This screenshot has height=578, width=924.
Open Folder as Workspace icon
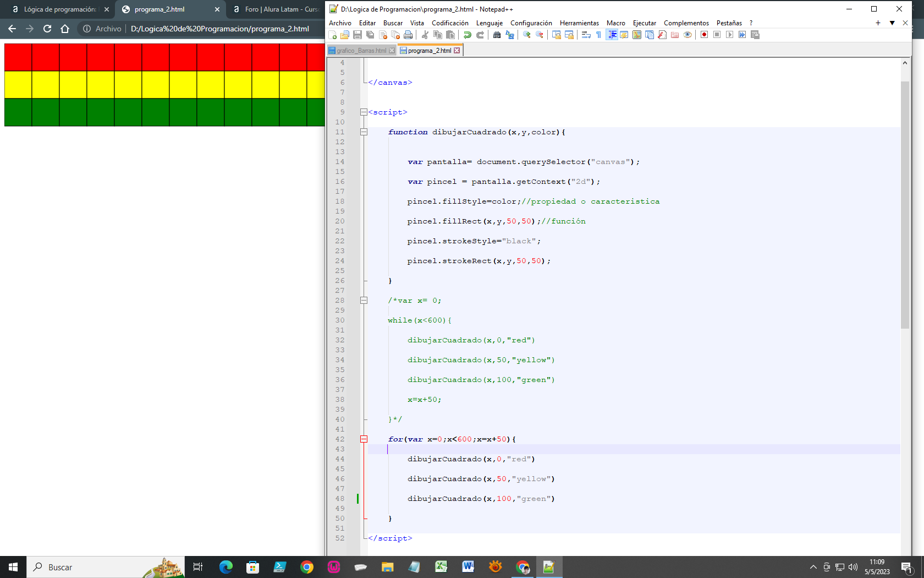tap(674, 35)
